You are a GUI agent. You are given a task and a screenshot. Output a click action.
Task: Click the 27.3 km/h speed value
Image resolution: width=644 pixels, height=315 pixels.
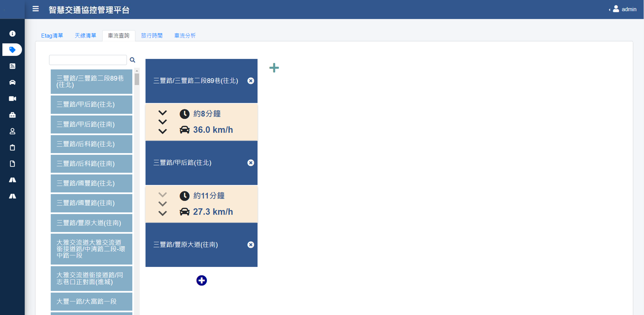tap(213, 212)
